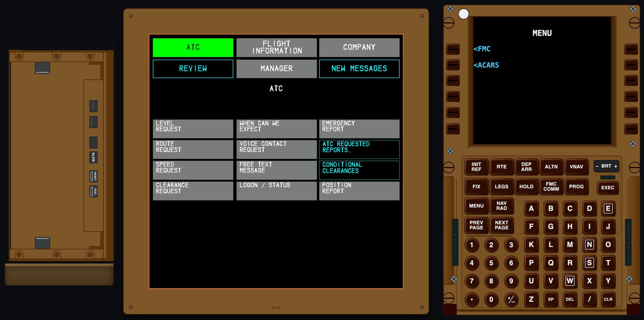Click the MENU key on the CDU
The height and width of the screenshot is (320, 644).
click(x=476, y=206)
